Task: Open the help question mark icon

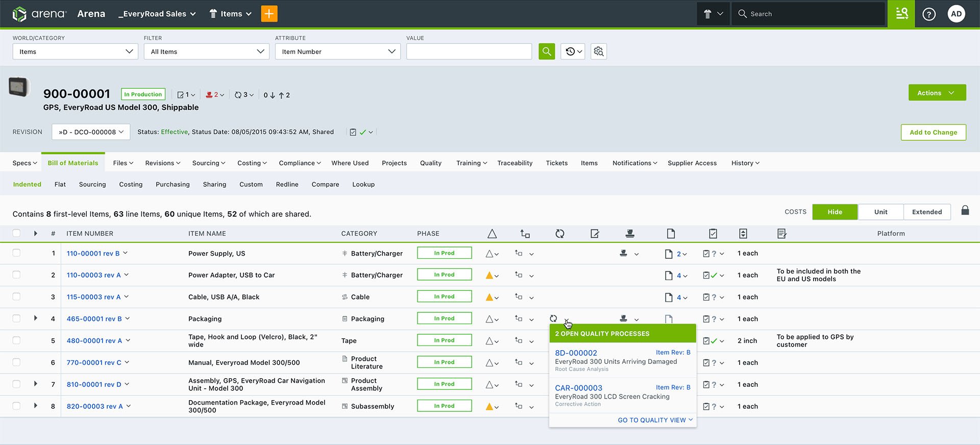Action: (929, 14)
